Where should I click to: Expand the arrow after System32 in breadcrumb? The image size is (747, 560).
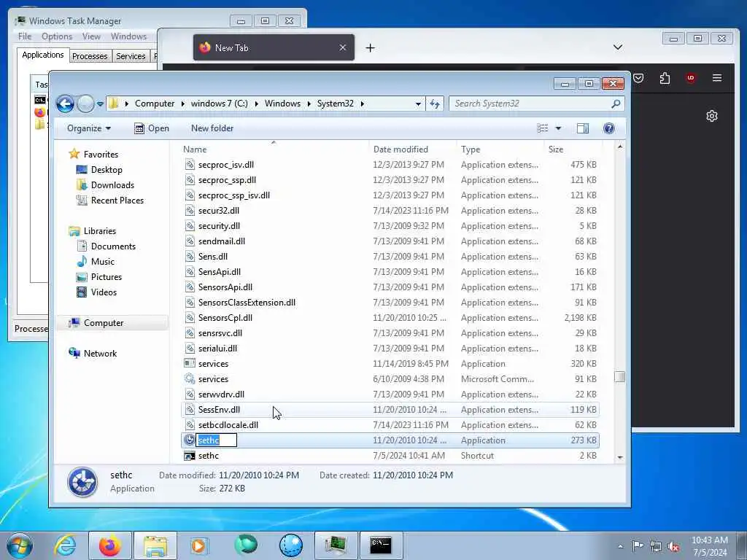coord(362,104)
